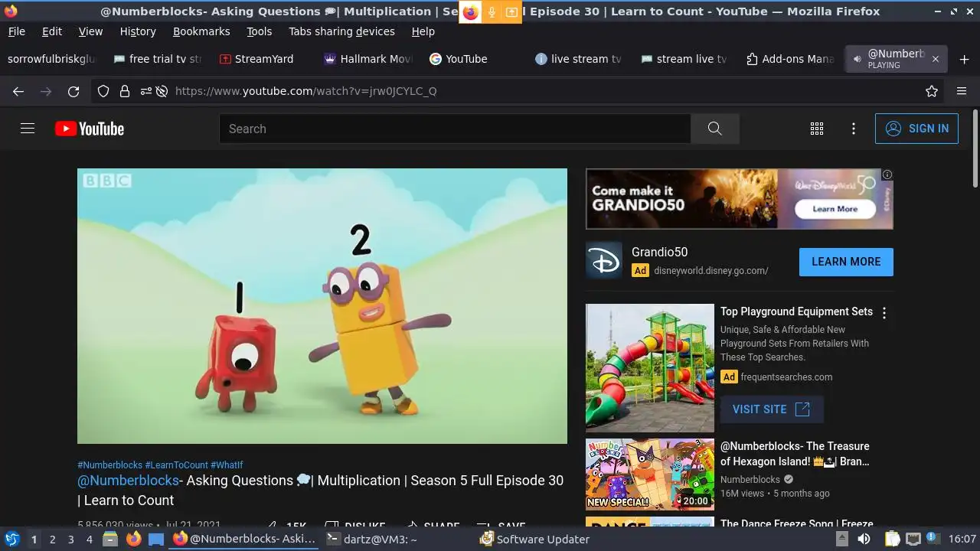Click the SIGN IN button

pyautogui.click(x=916, y=129)
